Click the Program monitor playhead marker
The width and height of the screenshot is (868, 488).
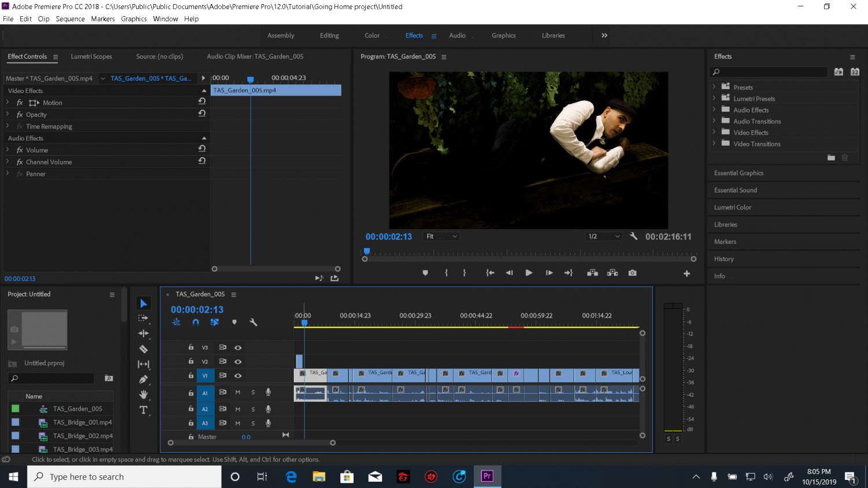(x=366, y=252)
